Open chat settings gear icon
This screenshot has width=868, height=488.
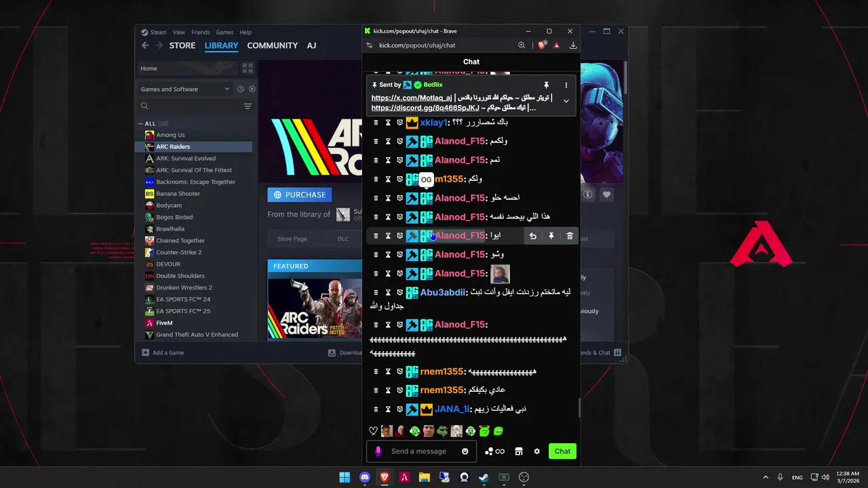point(537,451)
